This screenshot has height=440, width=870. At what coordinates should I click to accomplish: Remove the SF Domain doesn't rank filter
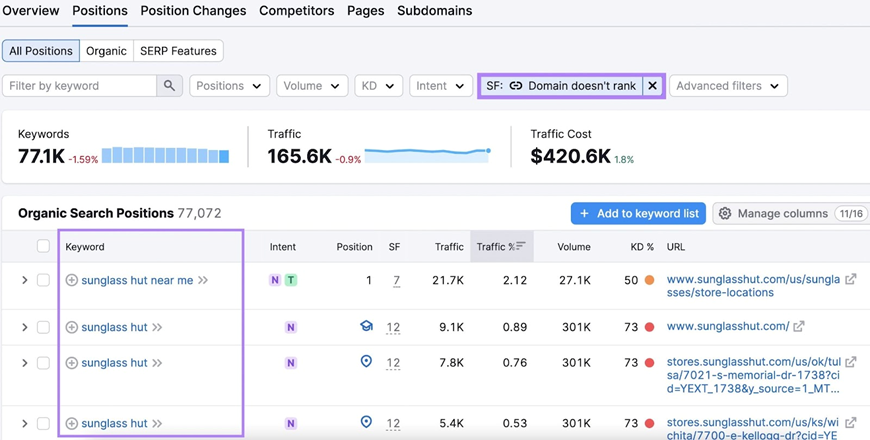coord(652,86)
